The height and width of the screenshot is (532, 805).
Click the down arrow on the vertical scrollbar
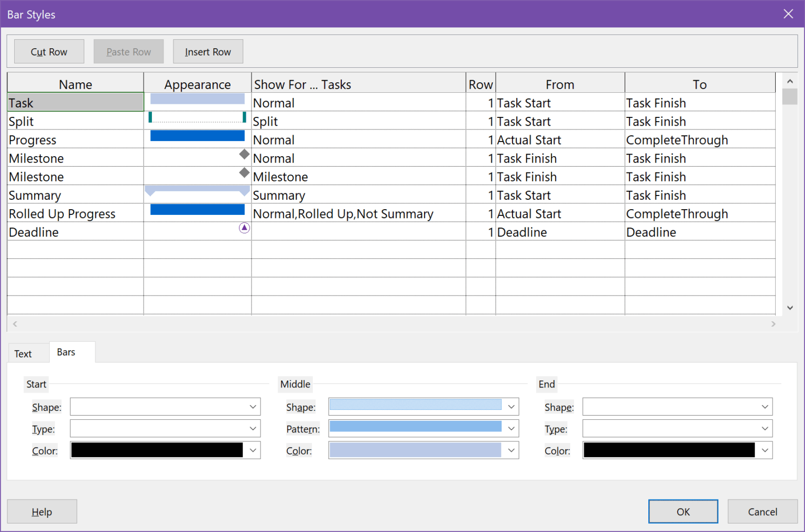(790, 308)
